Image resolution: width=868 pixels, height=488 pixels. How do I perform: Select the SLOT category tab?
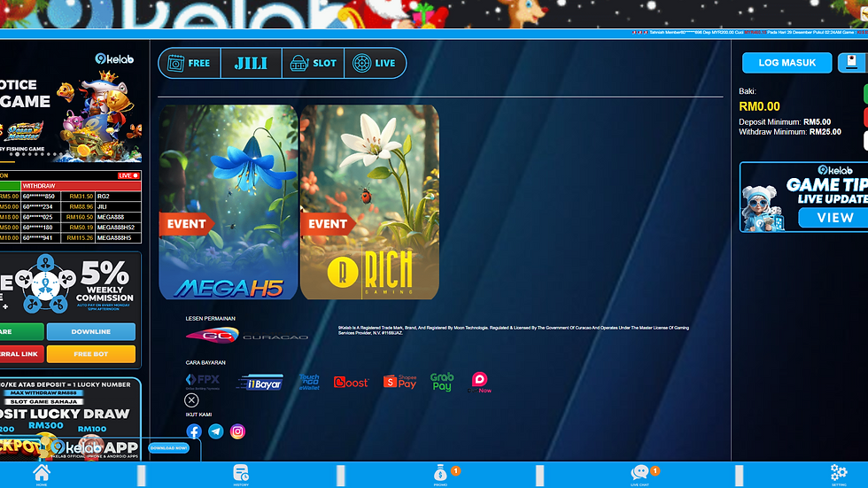click(314, 63)
